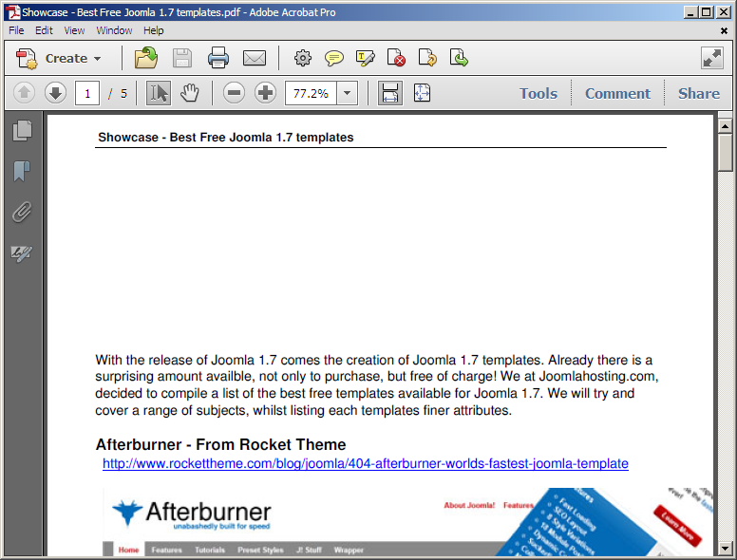Click vertical scrollbar down arrow
Screen dimensions: 737x560
[725, 548]
